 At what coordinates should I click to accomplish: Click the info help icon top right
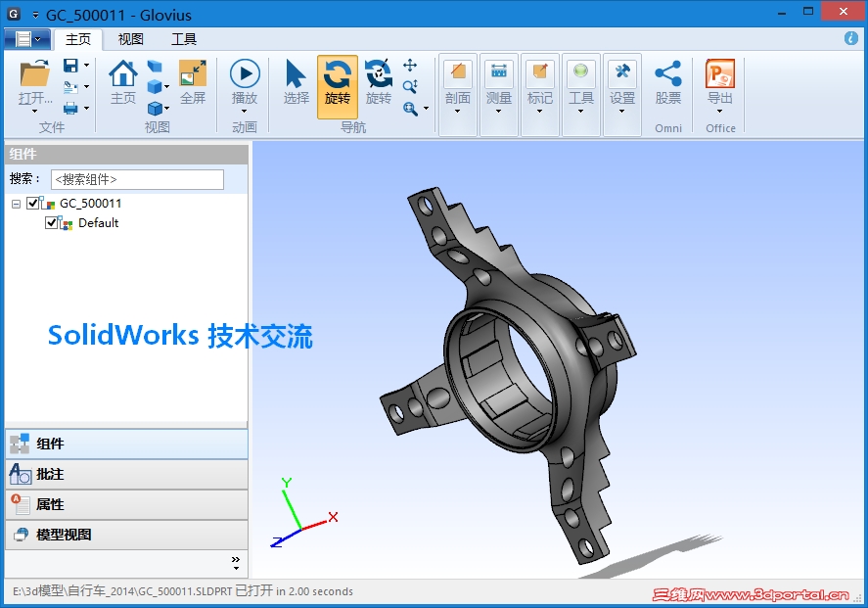[x=850, y=38]
